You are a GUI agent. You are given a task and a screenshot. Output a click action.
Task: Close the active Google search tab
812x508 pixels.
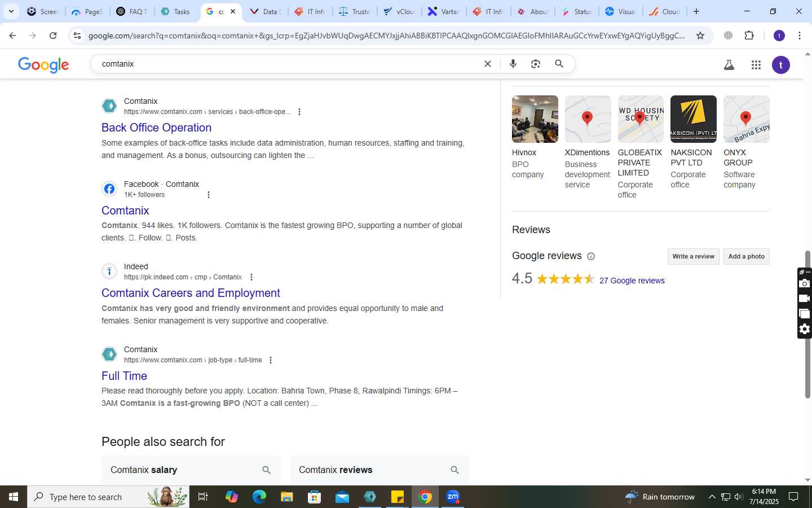233,11
